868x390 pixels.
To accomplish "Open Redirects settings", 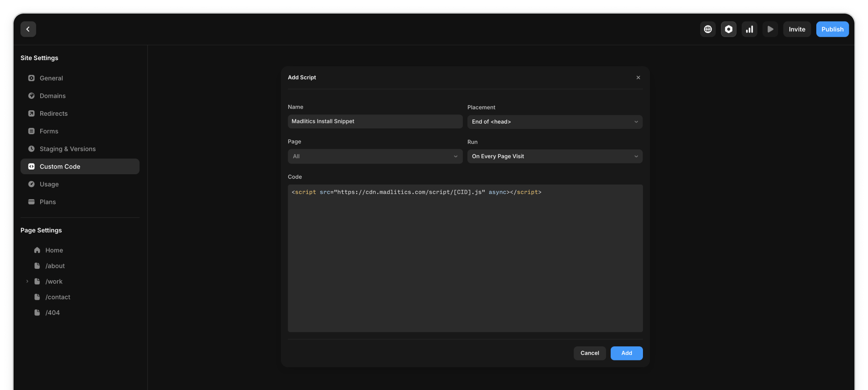I will pyautogui.click(x=80, y=114).
